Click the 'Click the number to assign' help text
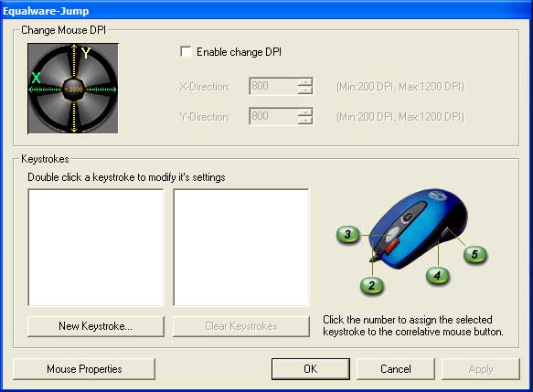 (x=413, y=325)
